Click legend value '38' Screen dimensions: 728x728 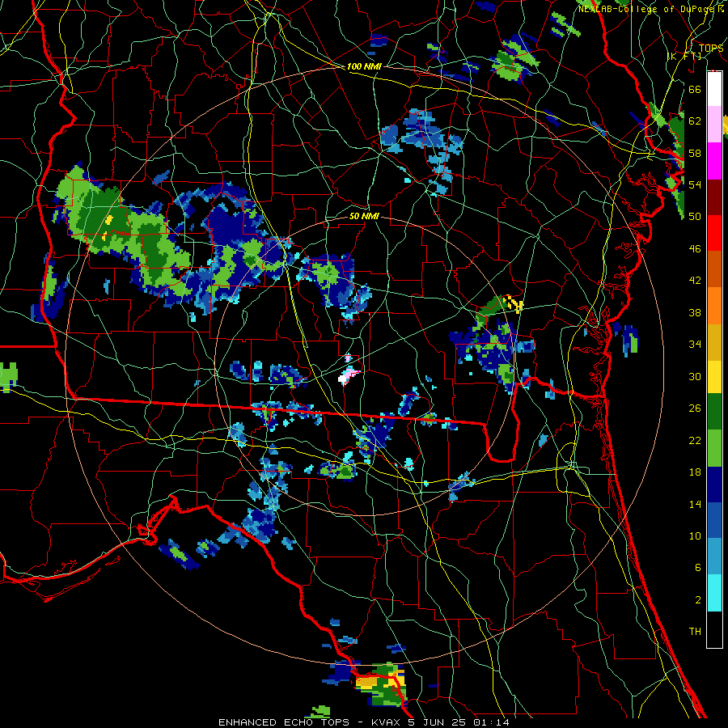(695, 313)
